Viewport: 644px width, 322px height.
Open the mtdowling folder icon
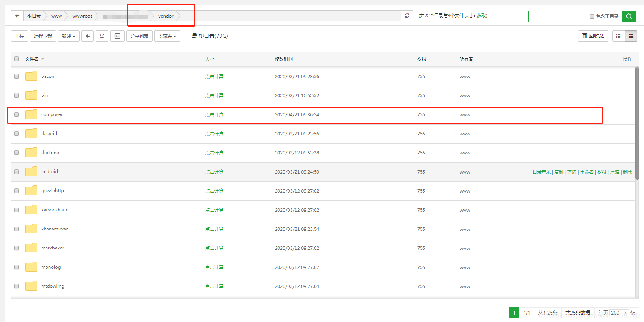click(31, 286)
